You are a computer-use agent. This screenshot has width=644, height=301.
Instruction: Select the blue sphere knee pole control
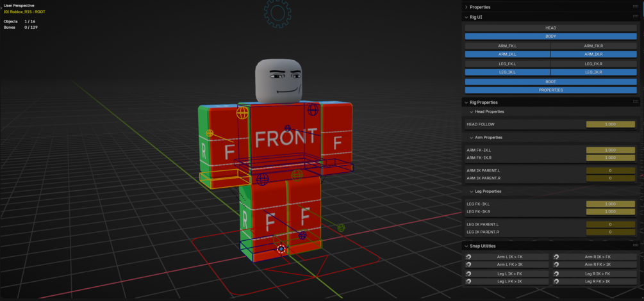point(302,235)
